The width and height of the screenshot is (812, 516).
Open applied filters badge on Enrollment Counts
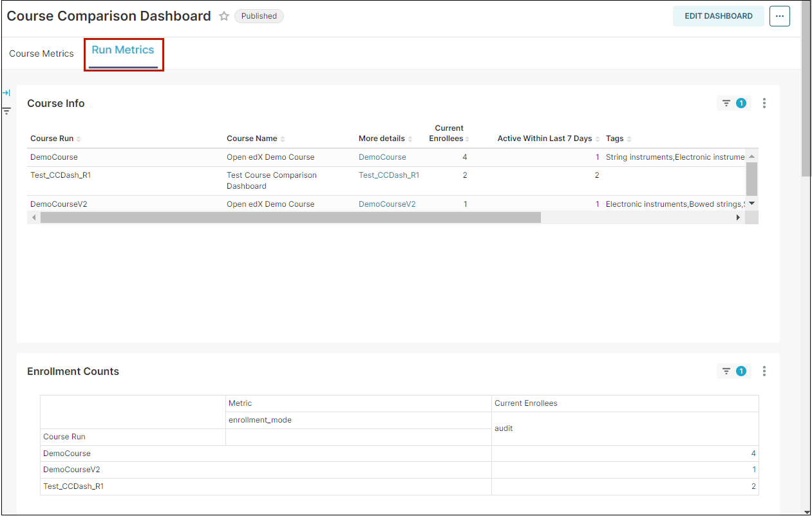(x=733, y=371)
